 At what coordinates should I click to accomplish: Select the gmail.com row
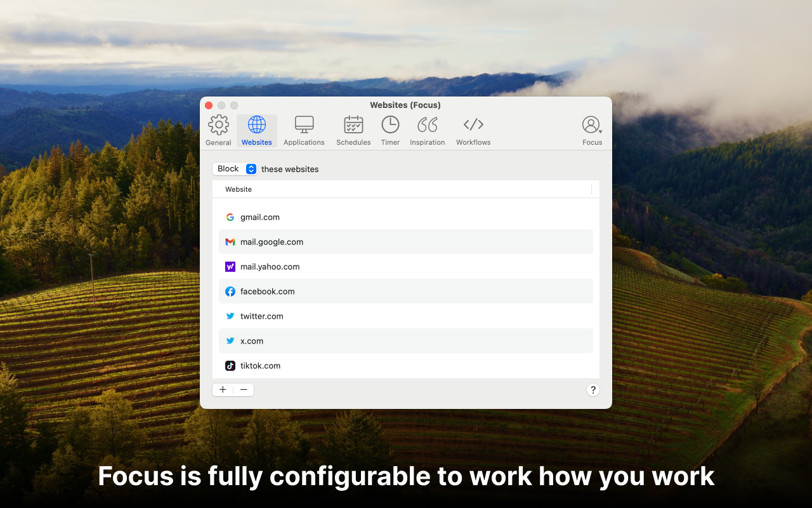pos(406,217)
